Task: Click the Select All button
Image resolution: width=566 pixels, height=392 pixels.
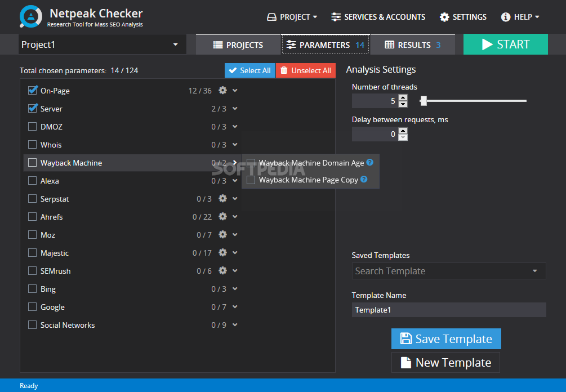Action: click(250, 70)
